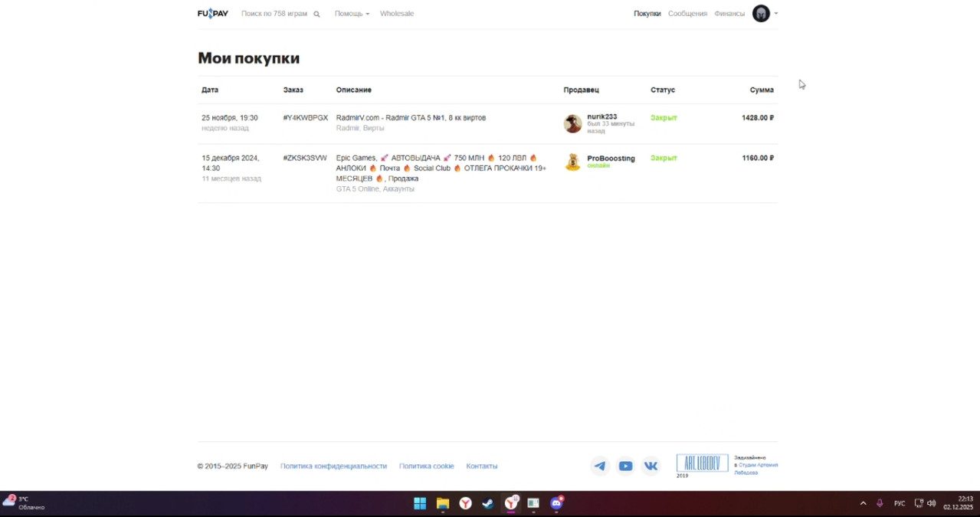Click the Продавец column header
The width and height of the screenshot is (980, 517).
tap(581, 90)
